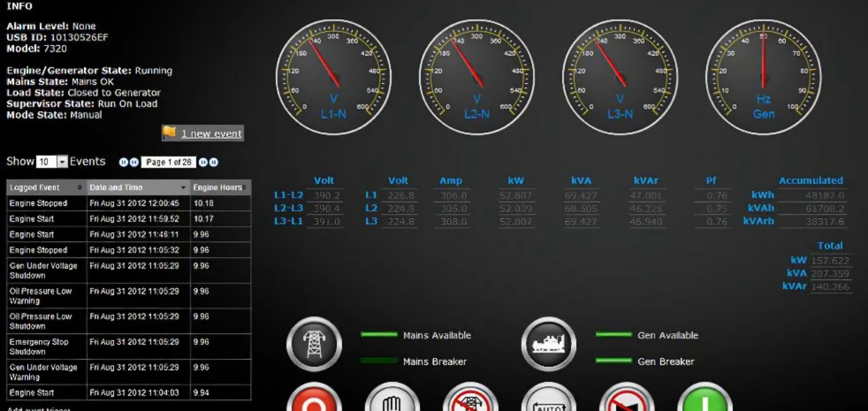Click the generator engine icon
The width and height of the screenshot is (868, 411).
(549, 344)
